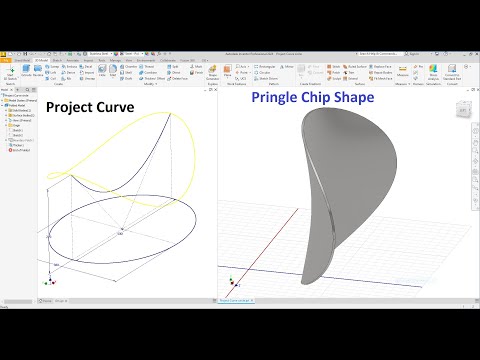Viewport: 480px width, 360px height.
Task: Click Convert to Sheet Metal
Action: click(x=452, y=72)
